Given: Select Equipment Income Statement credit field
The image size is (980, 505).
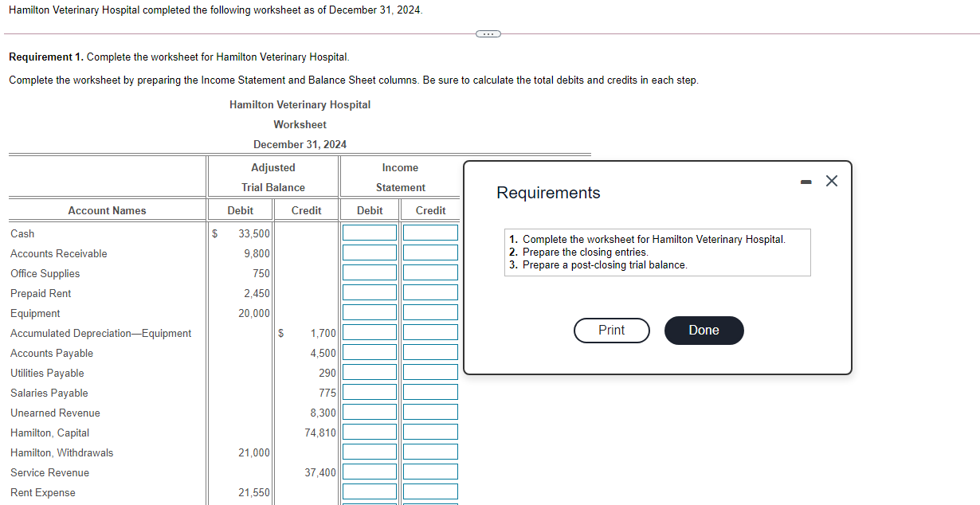Looking at the screenshot, I should [x=430, y=312].
